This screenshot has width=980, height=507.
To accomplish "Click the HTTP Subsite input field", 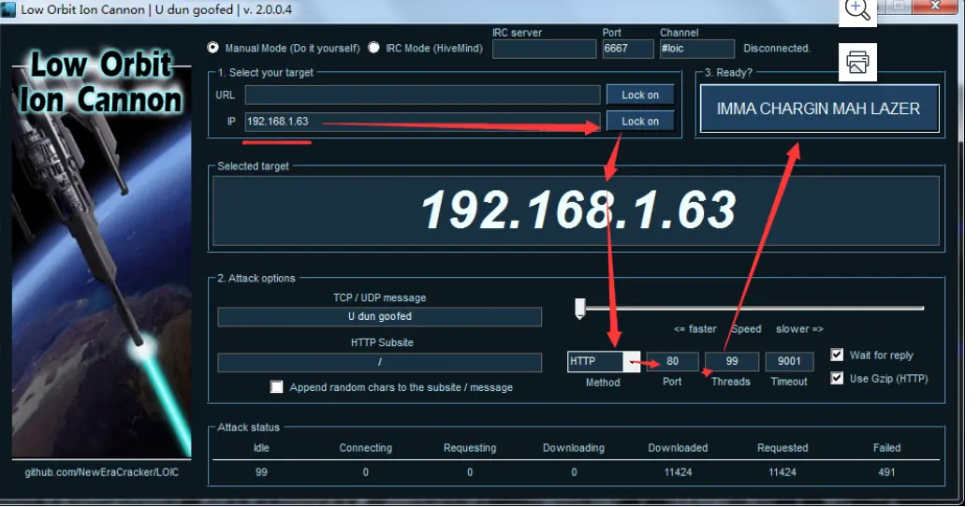I will pyautogui.click(x=379, y=362).
